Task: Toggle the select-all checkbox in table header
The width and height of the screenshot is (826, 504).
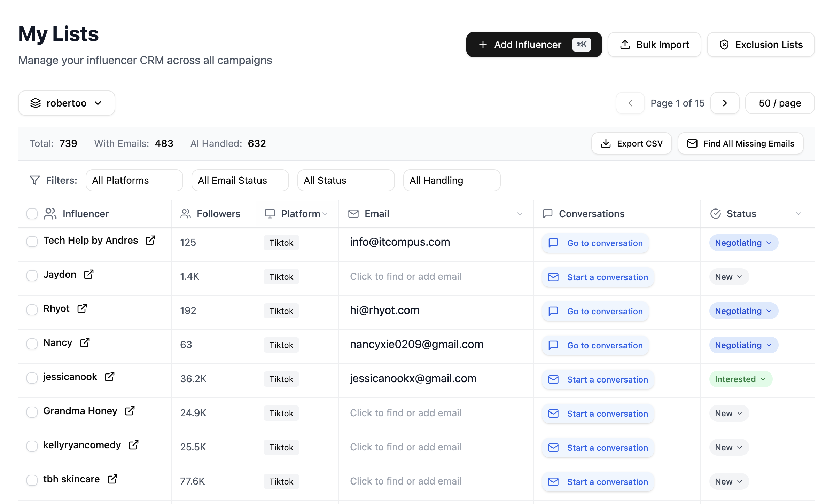Action: point(32,213)
